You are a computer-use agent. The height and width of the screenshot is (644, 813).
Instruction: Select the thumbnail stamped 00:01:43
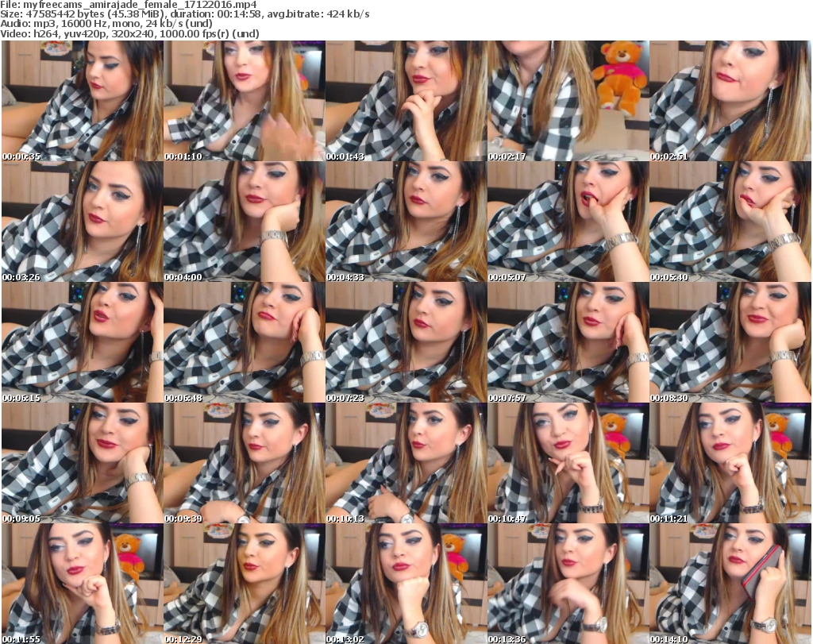(406, 101)
